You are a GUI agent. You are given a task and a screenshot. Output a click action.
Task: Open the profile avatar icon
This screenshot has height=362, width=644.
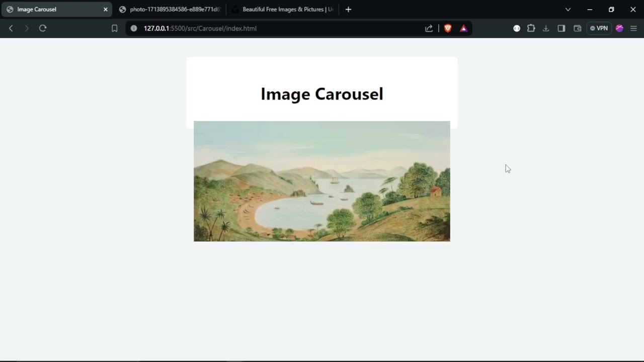[x=619, y=28]
